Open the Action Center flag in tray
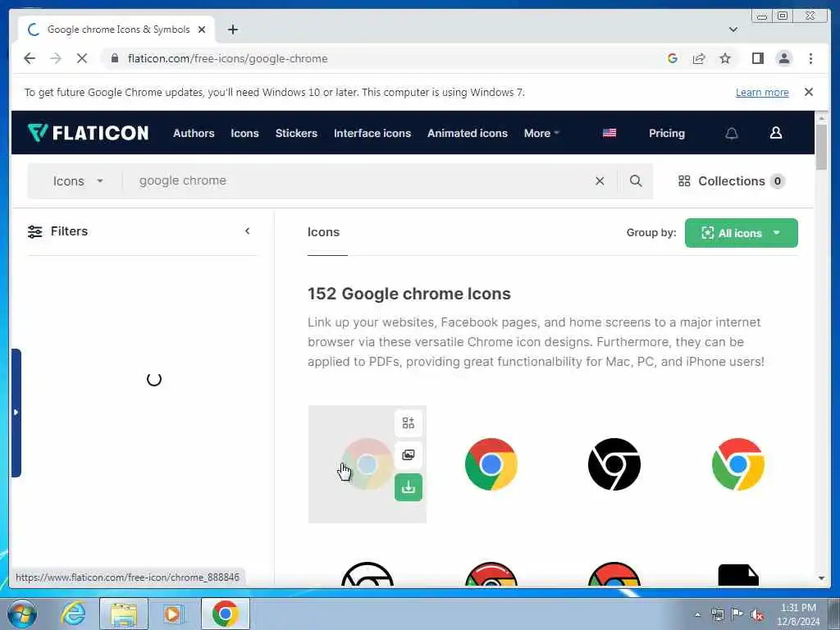 (x=737, y=615)
